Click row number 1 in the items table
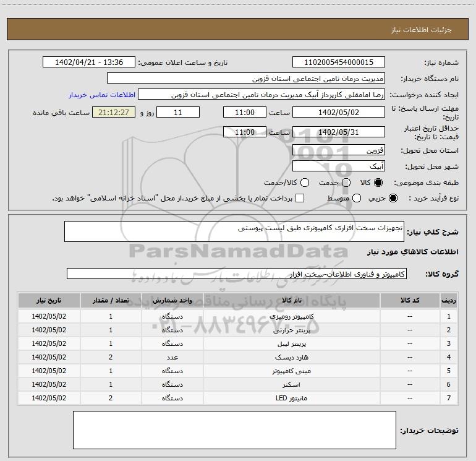Viewport: 476px width, 461px height. [449, 316]
